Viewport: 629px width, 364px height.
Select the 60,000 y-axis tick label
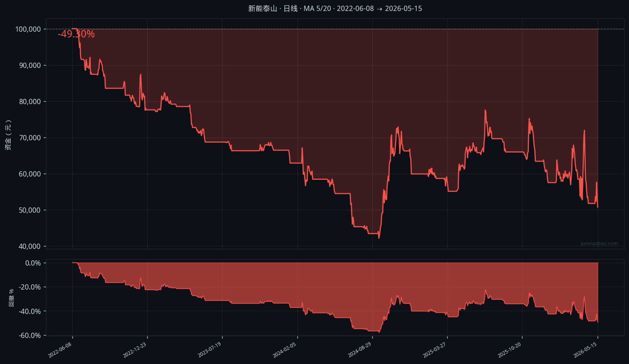coord(30,174)
